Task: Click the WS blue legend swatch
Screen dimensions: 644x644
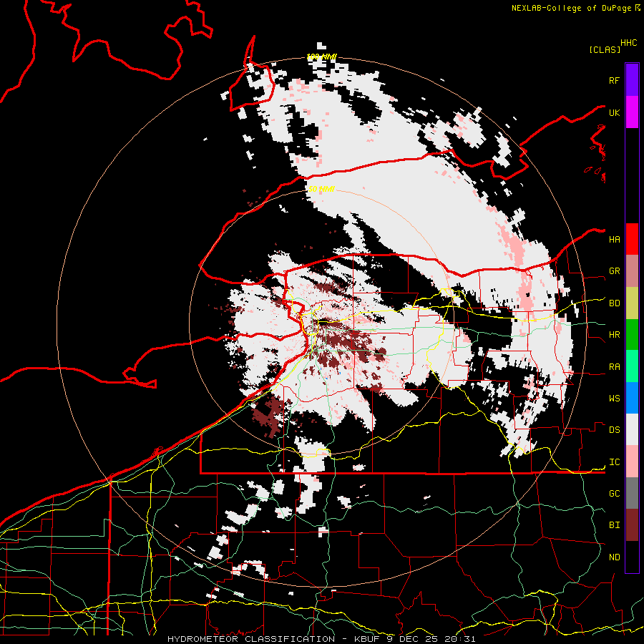Action: tap(632, 398)
